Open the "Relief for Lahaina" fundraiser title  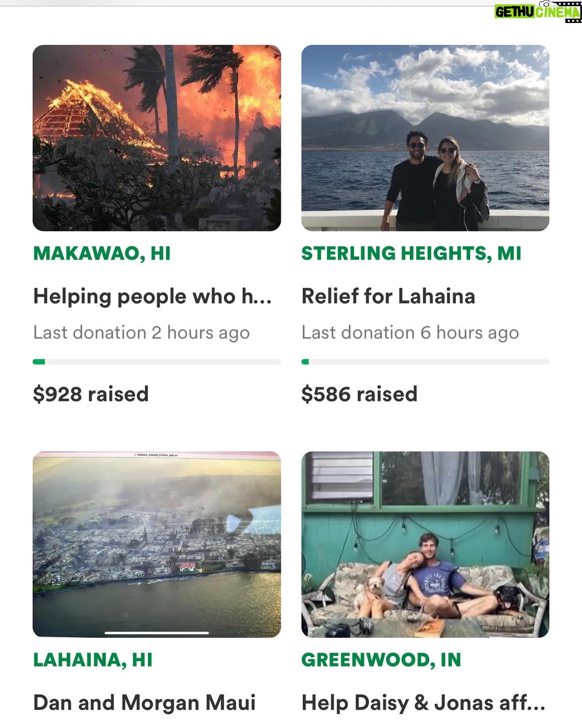coord(388,296)
